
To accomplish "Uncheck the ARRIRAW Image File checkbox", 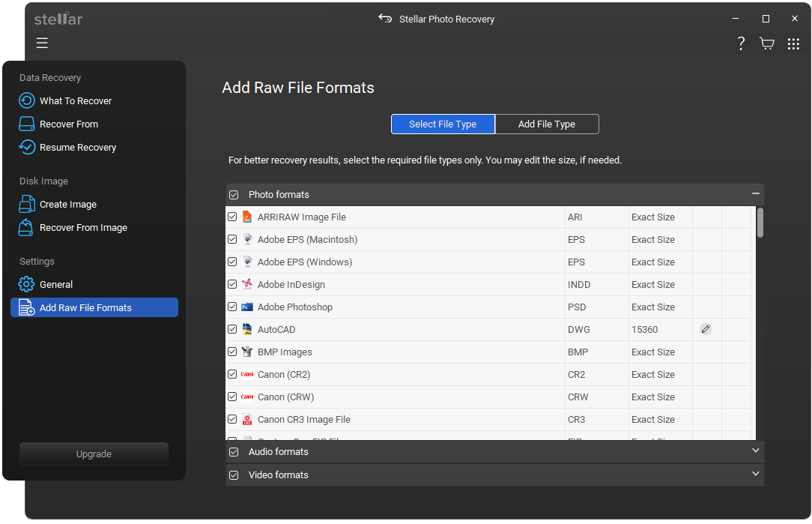I will coord(232,217).
